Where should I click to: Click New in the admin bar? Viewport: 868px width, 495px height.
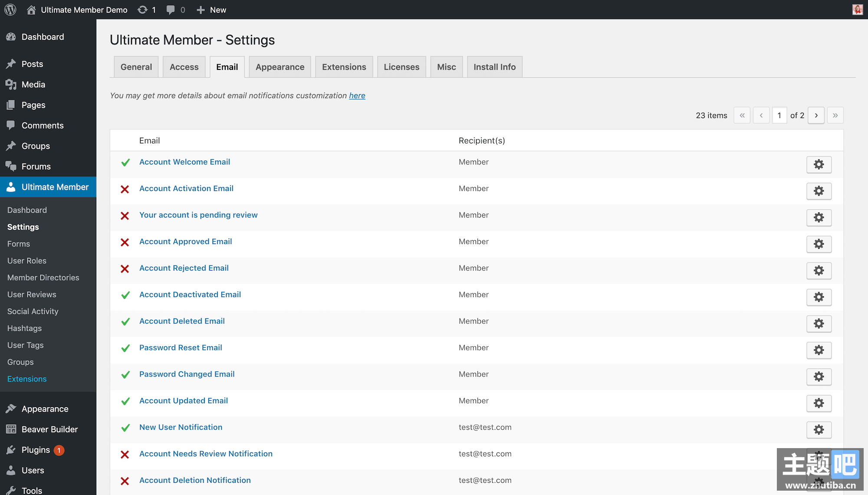211,10
